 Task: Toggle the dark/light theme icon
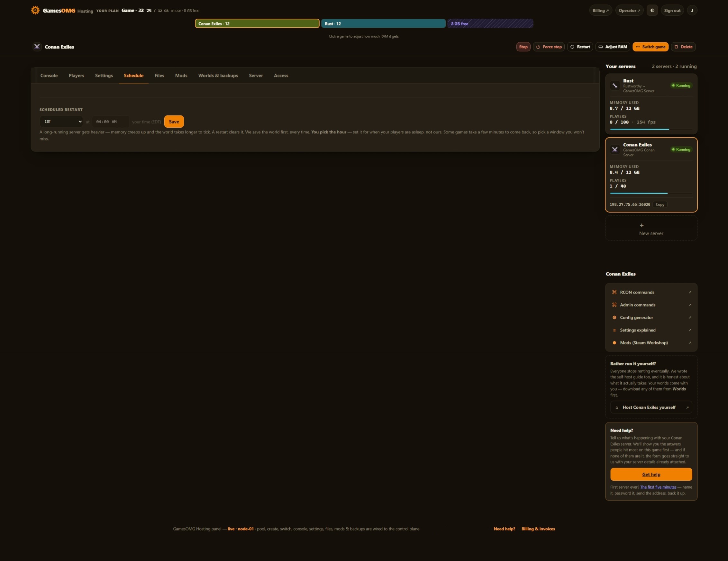tap(652, 10)
